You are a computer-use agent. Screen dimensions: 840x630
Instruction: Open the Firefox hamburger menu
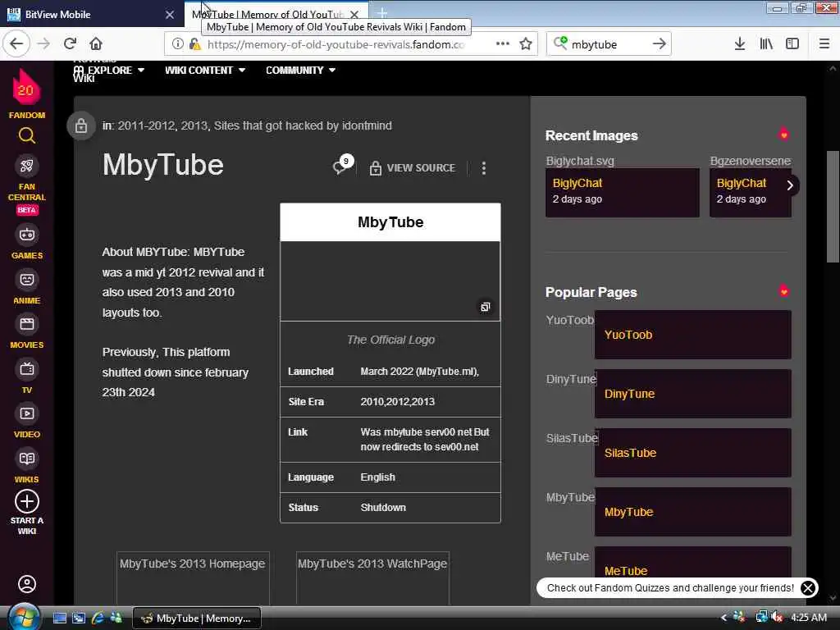(824, 44)
